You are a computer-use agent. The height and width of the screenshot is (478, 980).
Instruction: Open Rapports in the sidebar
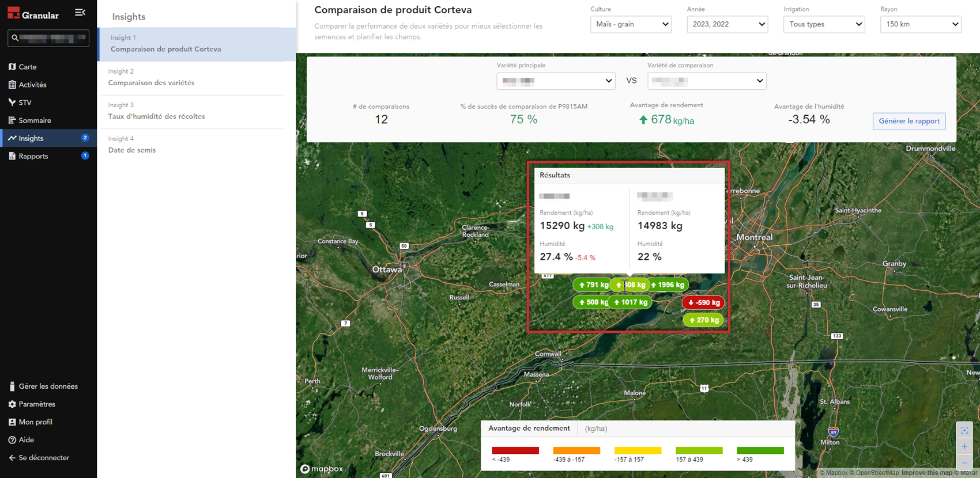pyautogui.click(x=33, y=156)
